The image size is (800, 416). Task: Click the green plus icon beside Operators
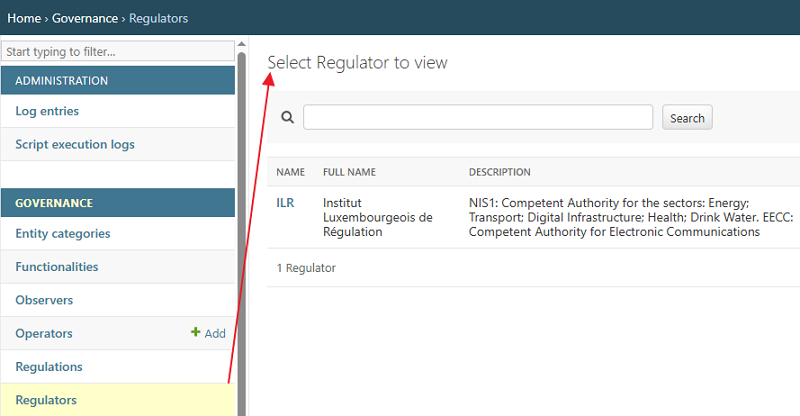pos(195,332)
